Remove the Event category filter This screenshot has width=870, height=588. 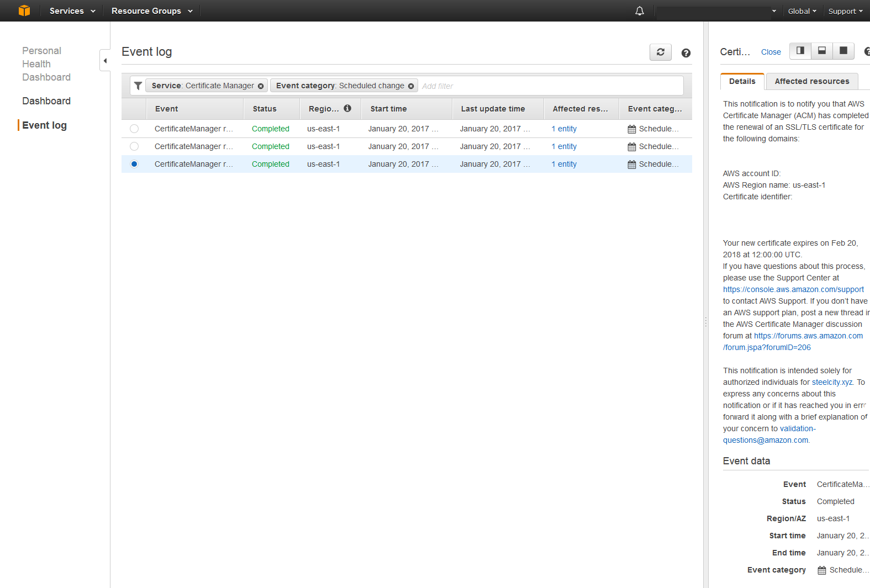point(411,86)
